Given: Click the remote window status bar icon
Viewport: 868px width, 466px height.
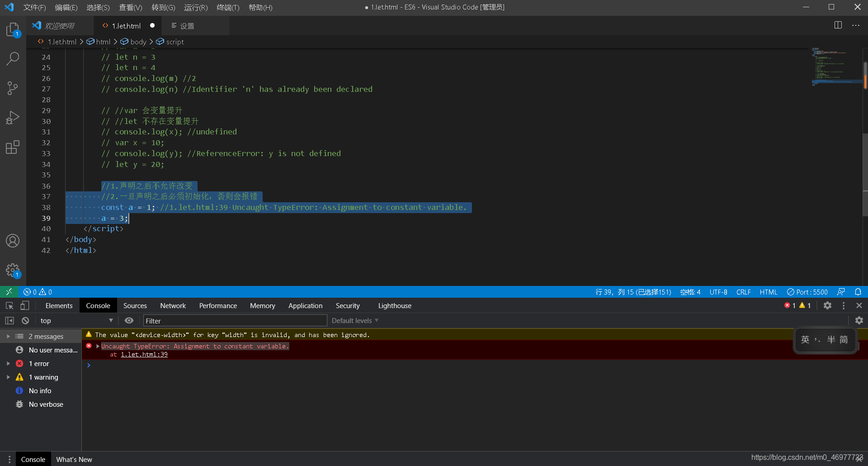Looking at the screenshot, I should [x=9, y=292].
